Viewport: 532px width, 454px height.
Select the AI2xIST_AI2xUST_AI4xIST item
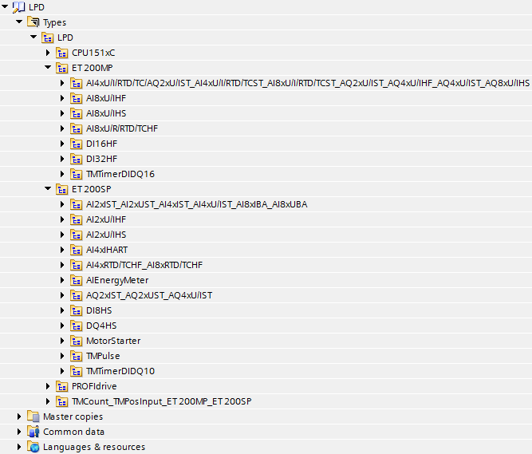point(197,205)
